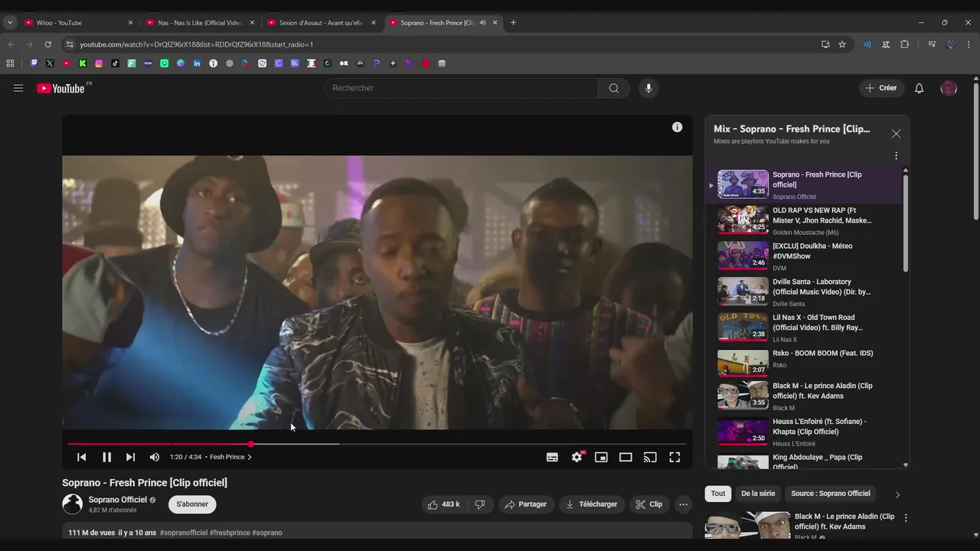Screen dimensions: 980x551
Task: Open the Twitch bookmark
Action: tap(34, 64)
